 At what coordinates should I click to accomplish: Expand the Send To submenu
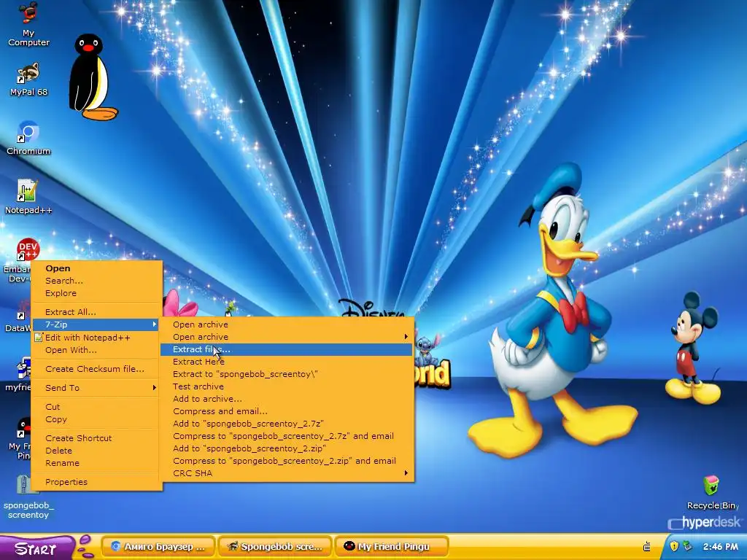97,388
